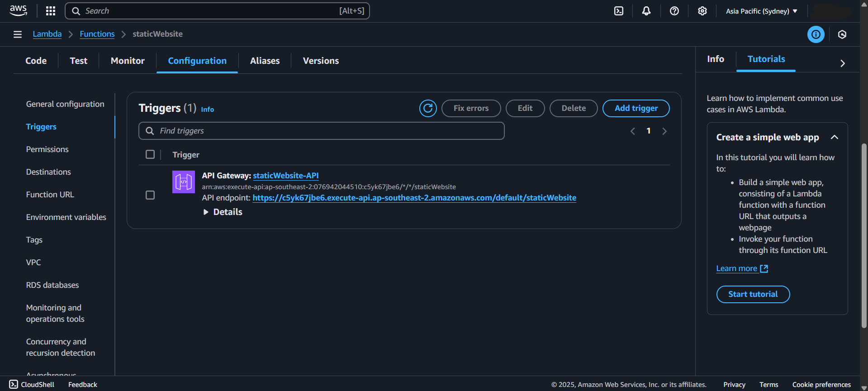Select the Tutorials help tab

click(766, 59)
